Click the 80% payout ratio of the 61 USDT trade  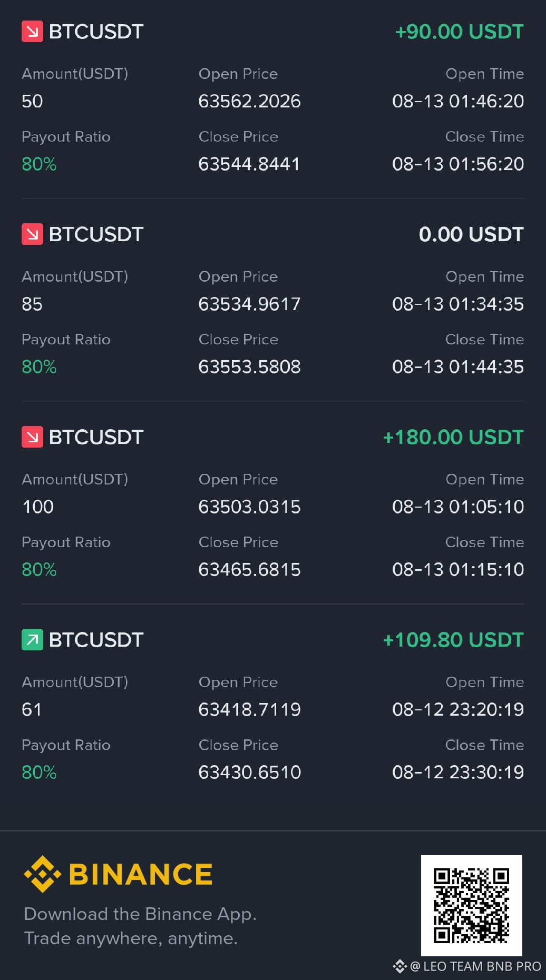pos(39,772)
